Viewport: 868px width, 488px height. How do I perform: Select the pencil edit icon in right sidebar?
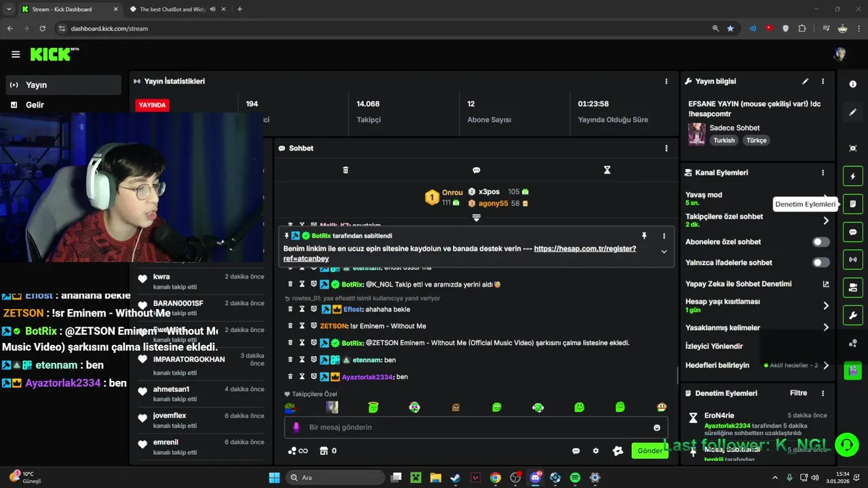(x=852, y=112)
